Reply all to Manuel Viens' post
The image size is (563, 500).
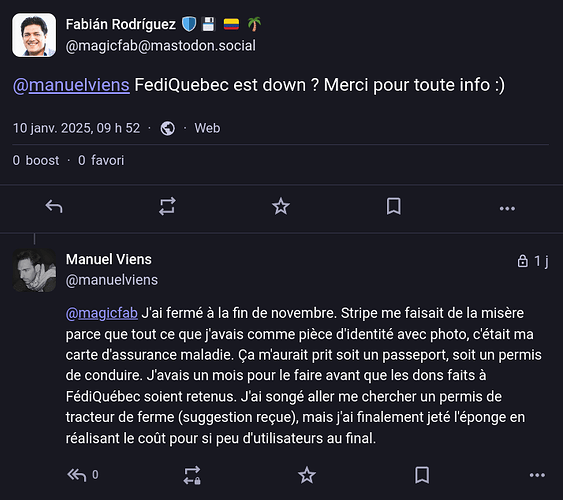(x=76, y=475)
